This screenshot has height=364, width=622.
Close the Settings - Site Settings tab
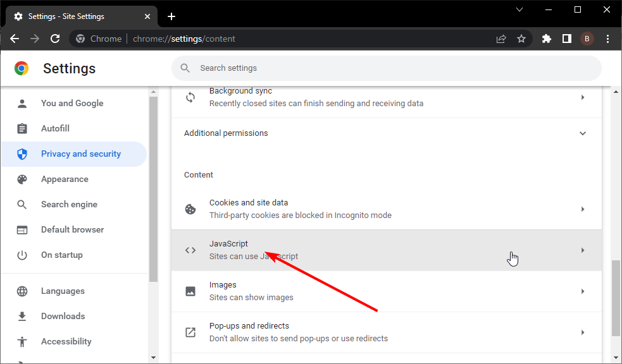click(147, 16)
